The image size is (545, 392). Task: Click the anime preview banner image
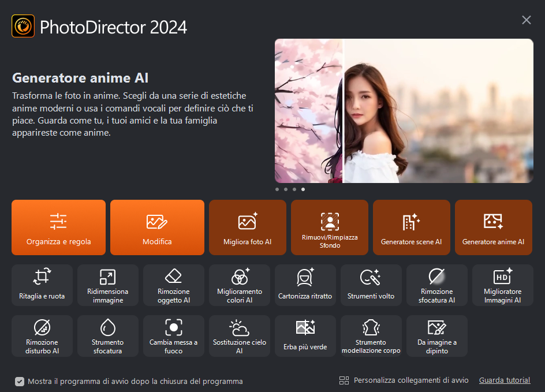404,111
